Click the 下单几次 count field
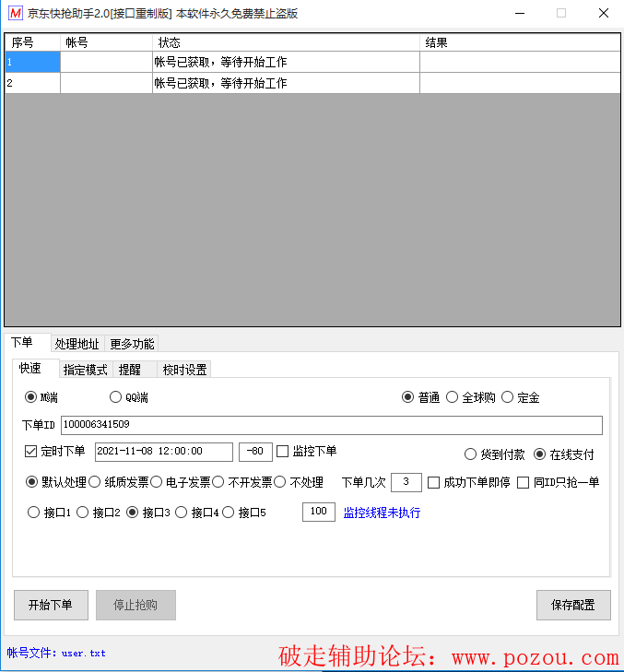This screenshot has width=624, height=672. [x=406, y=483]
